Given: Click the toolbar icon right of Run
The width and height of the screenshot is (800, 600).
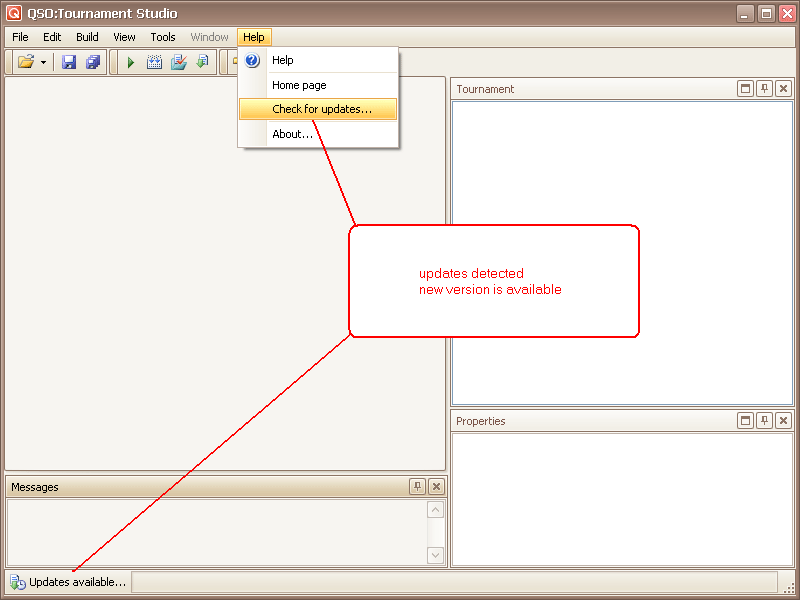Looking at the screenshot, I should click(155, 62).
